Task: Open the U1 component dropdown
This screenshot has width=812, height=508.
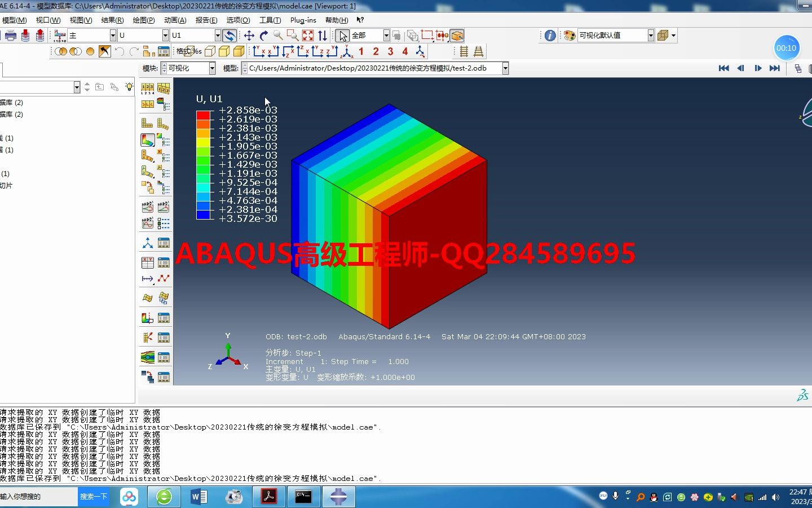Action: [218, 36]
